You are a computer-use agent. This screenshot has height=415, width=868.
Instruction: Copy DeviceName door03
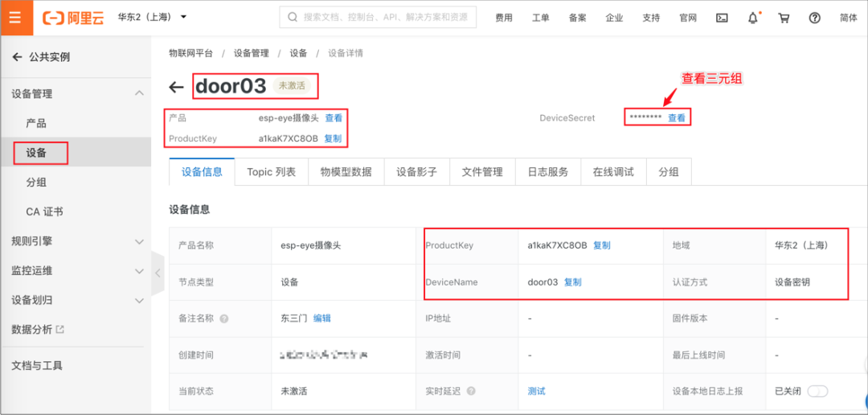[x=572, y=282]
